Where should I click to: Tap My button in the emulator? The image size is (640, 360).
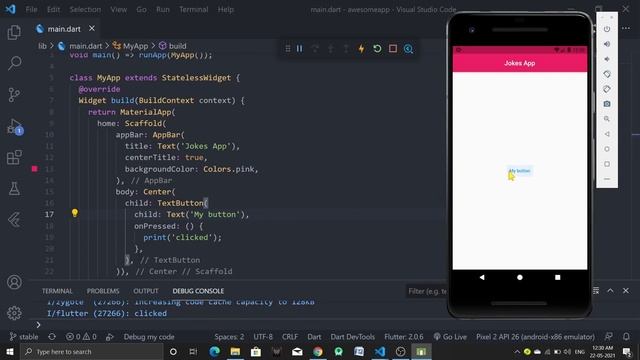pos(520,171)
